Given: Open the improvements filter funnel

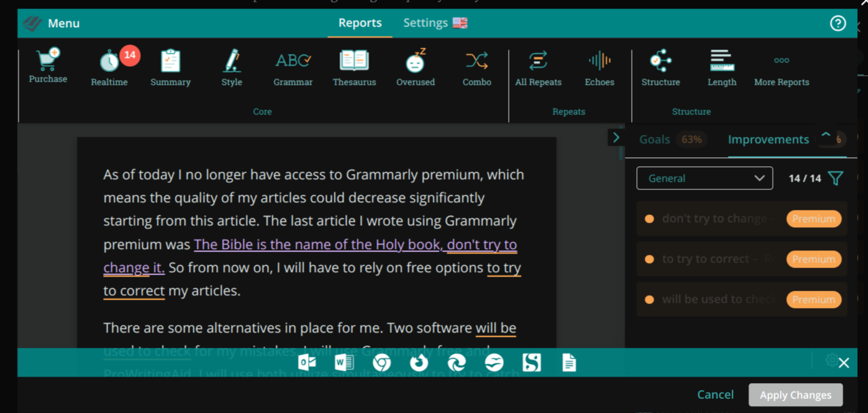Looking at the screenshot, I should click(x=836, y=179).
